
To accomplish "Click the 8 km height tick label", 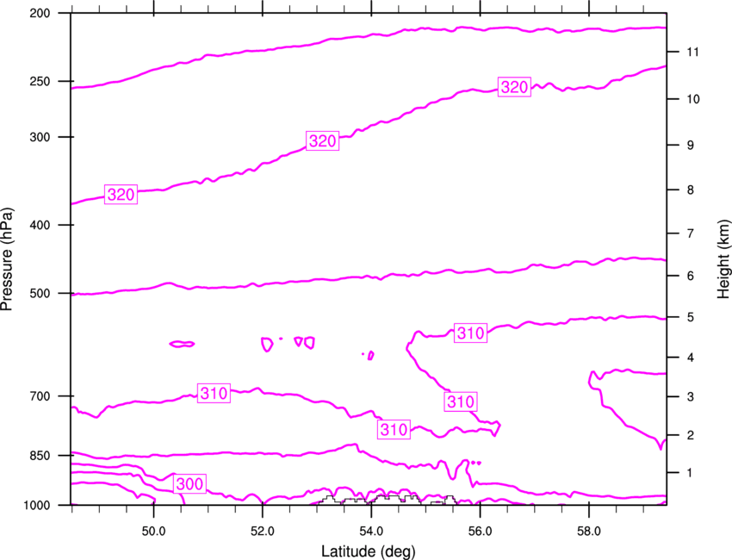I will (690, 190).
